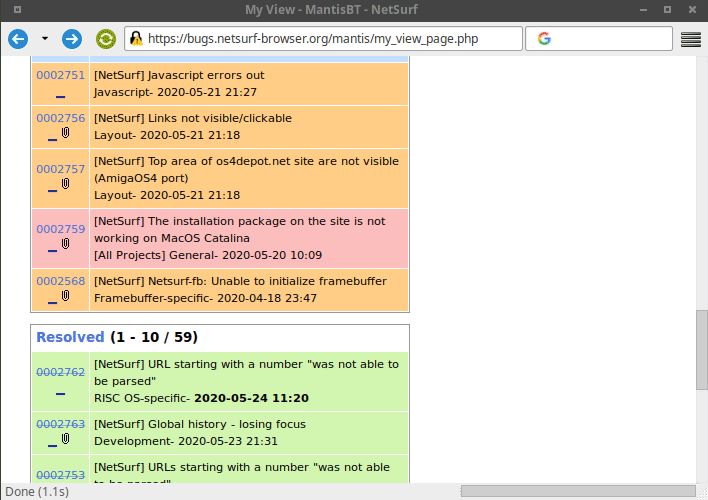Open the history dropdown arrow beside Back button
This screenshot has height=500, width=708.
click(x=44, y=39)
